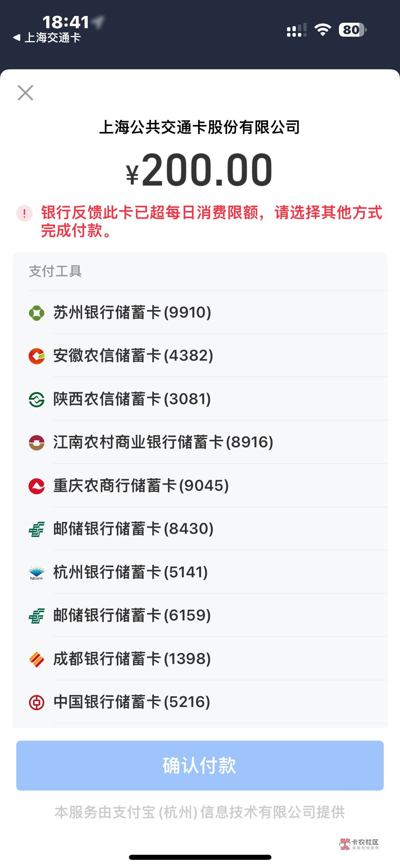Viewport: 400px width, 868px height.
Task: Tap the Shaanxi Rural Credit logo icon
Action: coord(37,399)
